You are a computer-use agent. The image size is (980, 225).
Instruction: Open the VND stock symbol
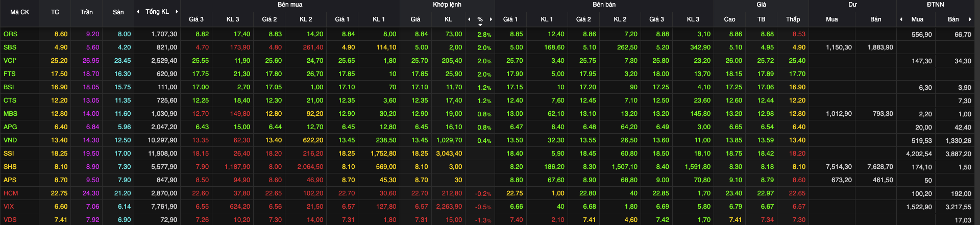click(10, 140)
